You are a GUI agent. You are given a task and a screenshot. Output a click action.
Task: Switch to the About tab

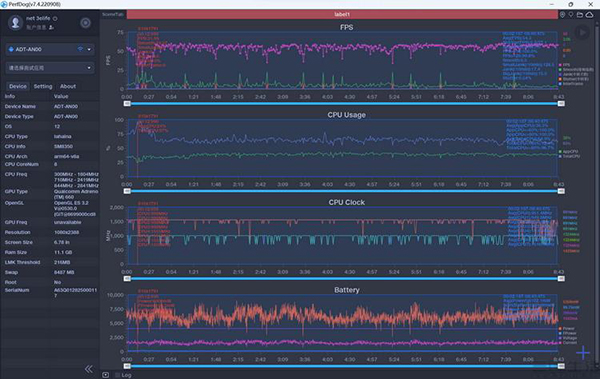[68, 86]
